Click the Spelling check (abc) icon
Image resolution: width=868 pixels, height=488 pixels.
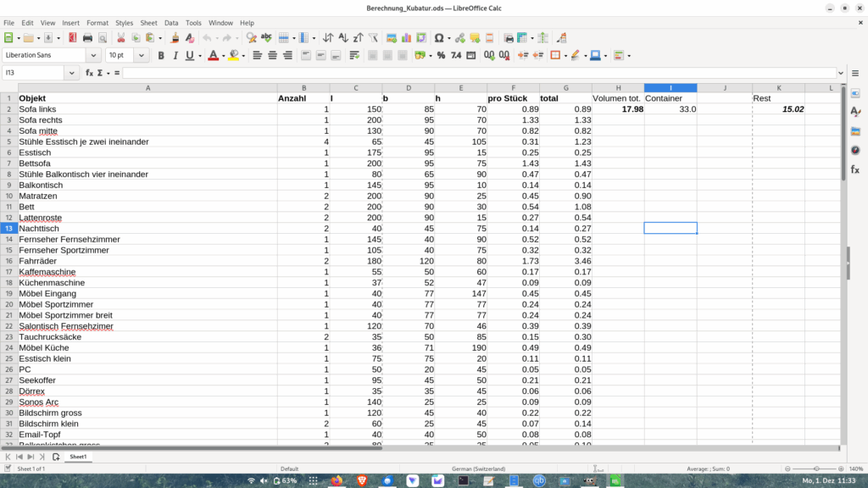pos(266,38)
